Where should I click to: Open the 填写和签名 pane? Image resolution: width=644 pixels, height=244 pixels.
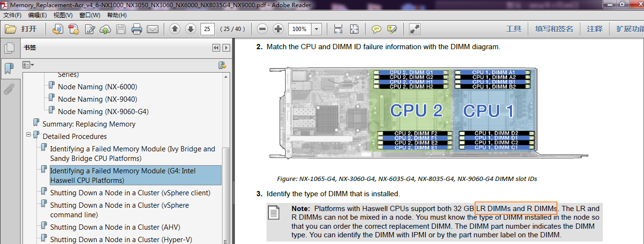point(554,29)
